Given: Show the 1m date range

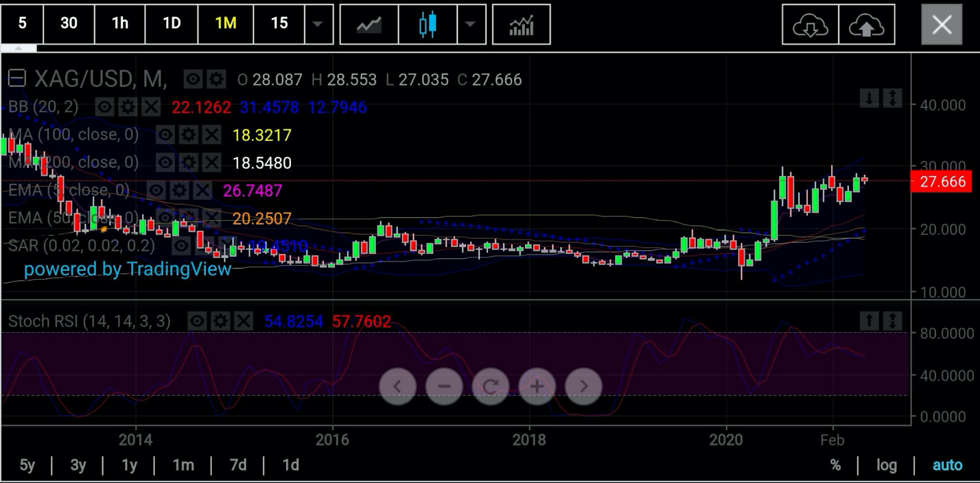Looking at the screenshot, I should pos(183,465).
